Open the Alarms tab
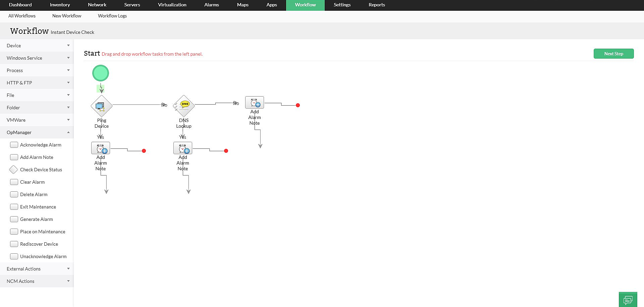 212,5
